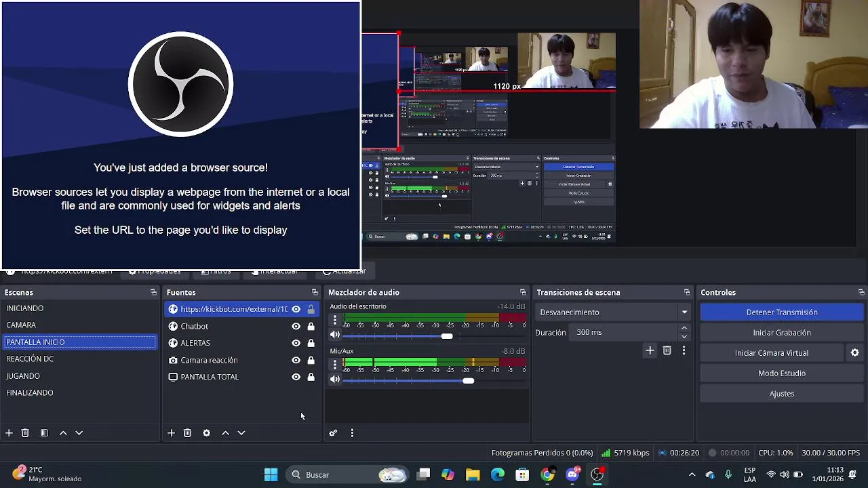The height and width of the screenshot is (488, 868).
Task: Switch to the INICIANDO scene
Action: point(80,308)
